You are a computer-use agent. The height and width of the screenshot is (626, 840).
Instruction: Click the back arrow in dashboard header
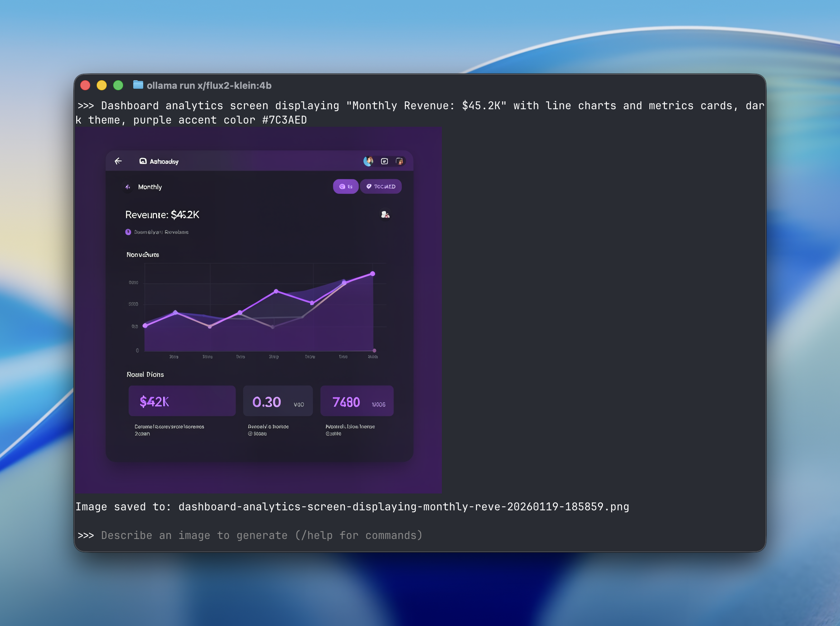[118, 161]
